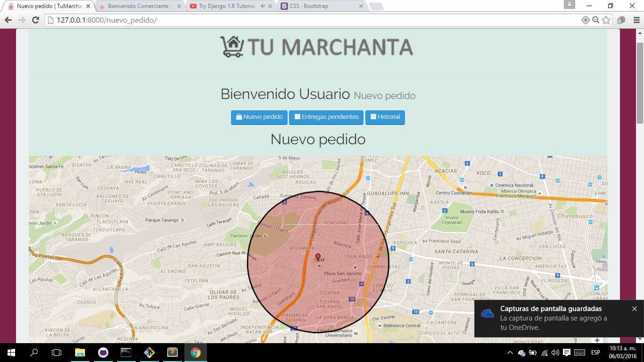Open the touch keyboard icon
Image resolution: width=644 pixels, height=362 pixels.
[580, 353]
